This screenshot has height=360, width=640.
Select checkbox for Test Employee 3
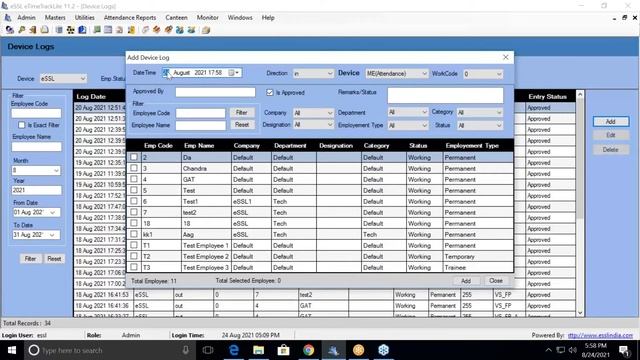click(x=134, y=267)
